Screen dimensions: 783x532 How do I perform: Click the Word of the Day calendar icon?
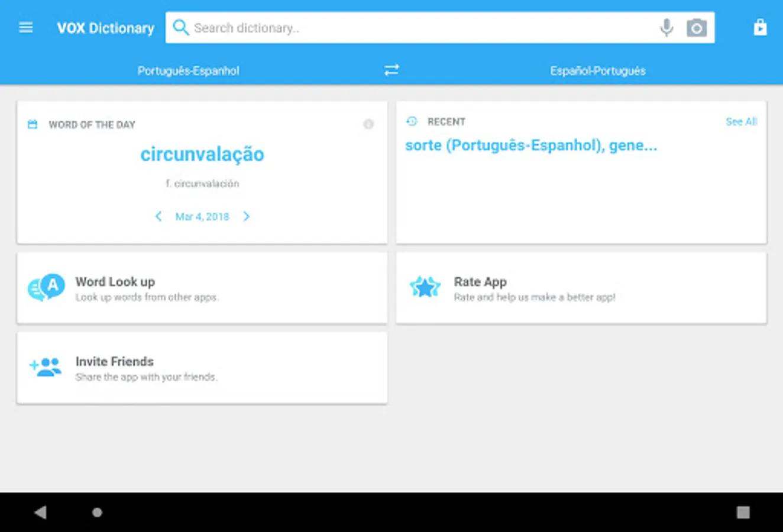point(33,124)
